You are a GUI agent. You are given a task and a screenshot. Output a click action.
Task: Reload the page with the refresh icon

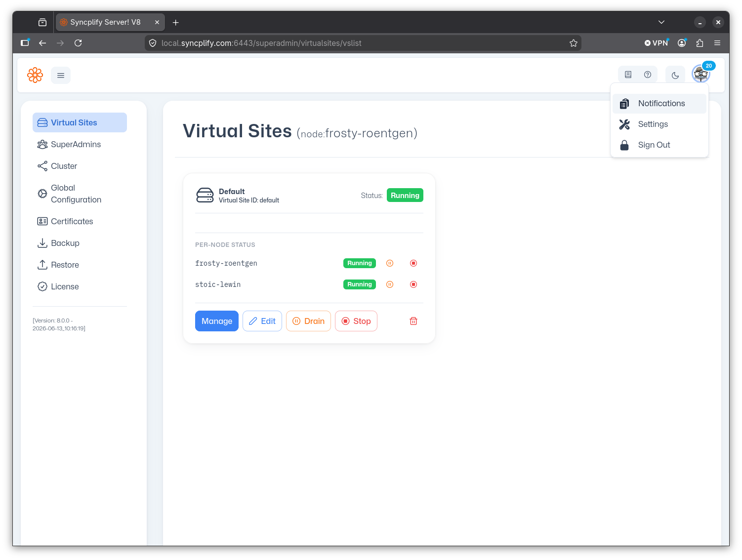(x=78, y=43)
